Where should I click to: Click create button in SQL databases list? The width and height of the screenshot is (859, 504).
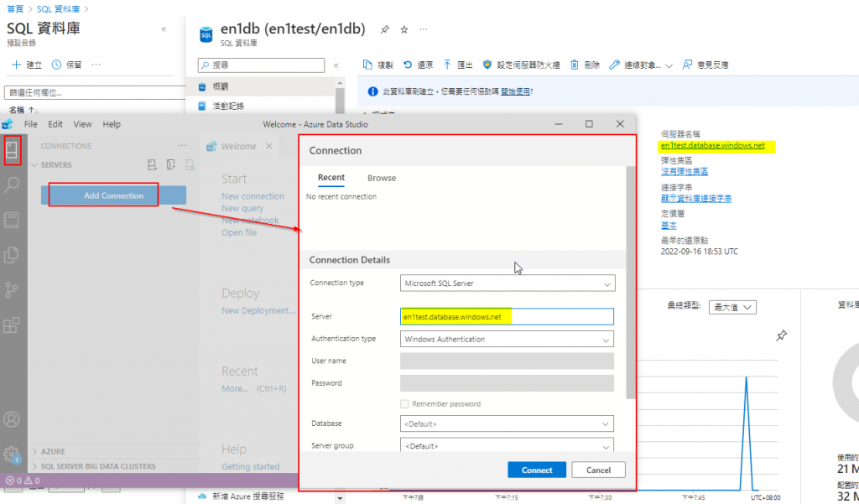[x=27, y=65]
